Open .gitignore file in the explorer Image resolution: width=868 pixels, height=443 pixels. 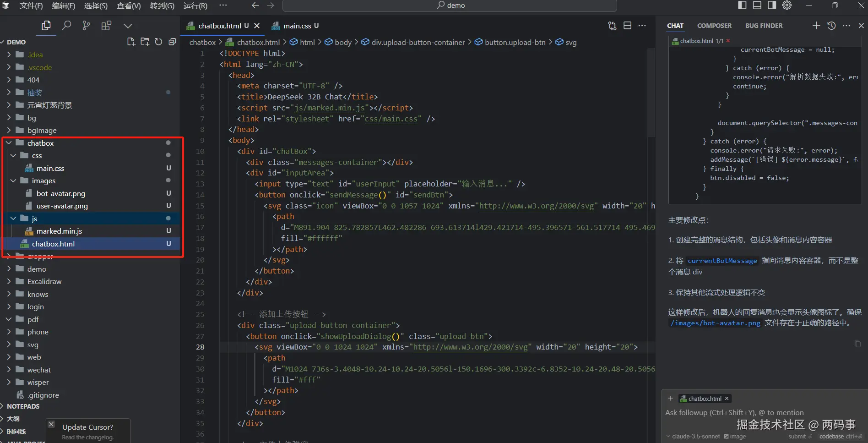click(43, 395)
